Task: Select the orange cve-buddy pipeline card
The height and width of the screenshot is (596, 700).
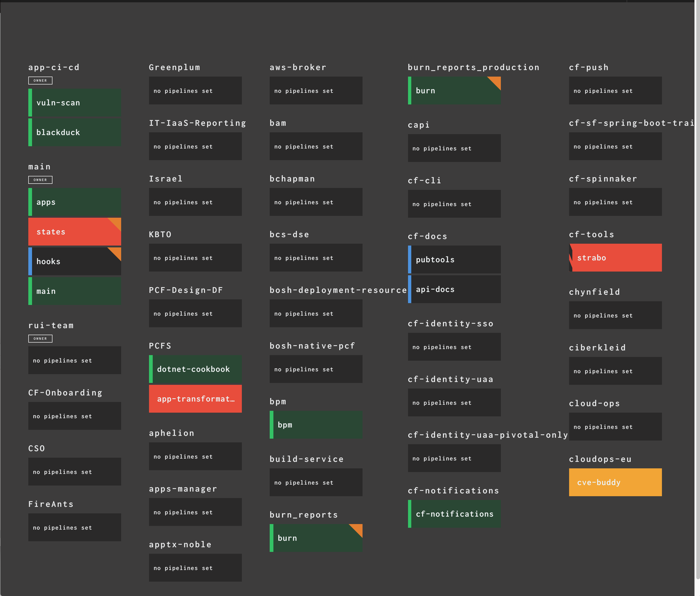Action: [615, 482]
